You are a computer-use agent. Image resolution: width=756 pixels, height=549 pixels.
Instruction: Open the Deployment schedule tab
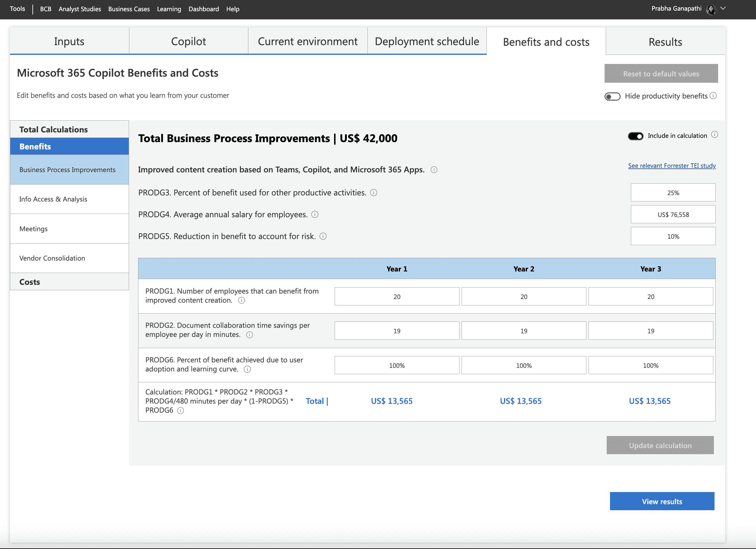pyautogui.click(x=427, y=42)
